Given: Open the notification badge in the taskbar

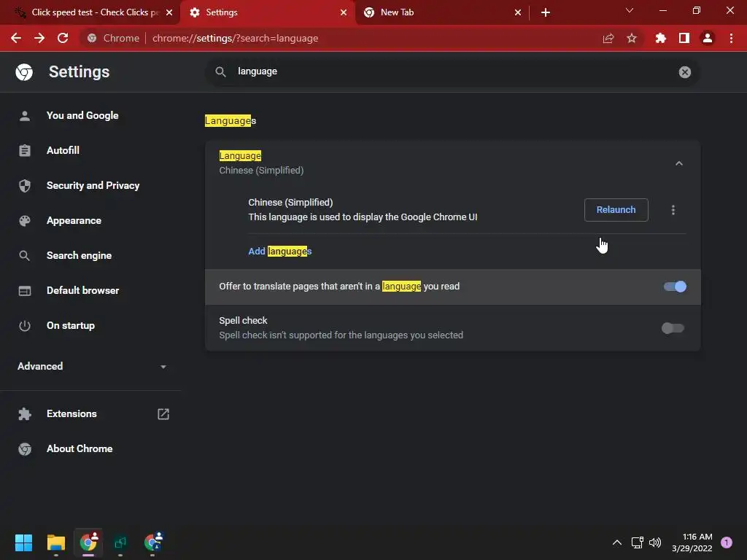Looking at the screenshot, I should point(727,542).
